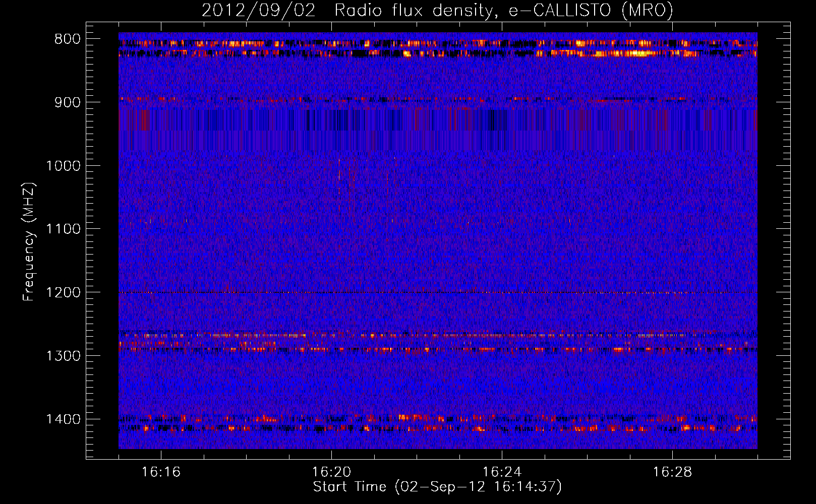Select the 900 frequency axis label
Viewport: 816px width, 504px height.
(67, 102)
